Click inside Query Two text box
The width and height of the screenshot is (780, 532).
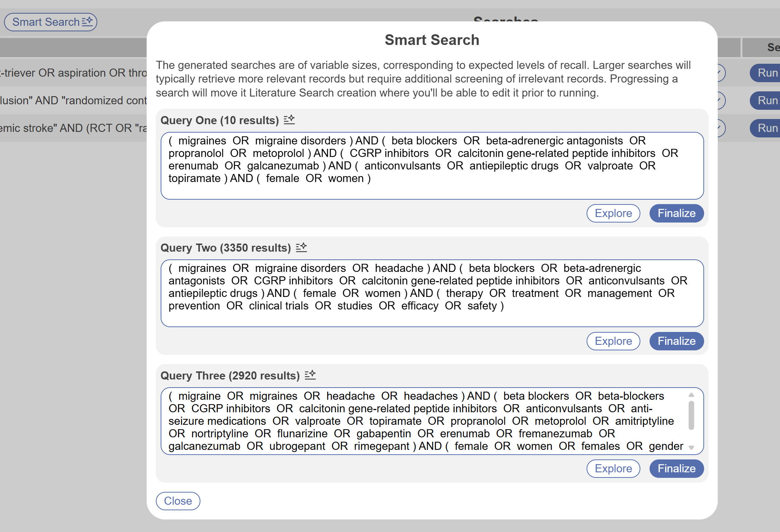click(432, 293)
